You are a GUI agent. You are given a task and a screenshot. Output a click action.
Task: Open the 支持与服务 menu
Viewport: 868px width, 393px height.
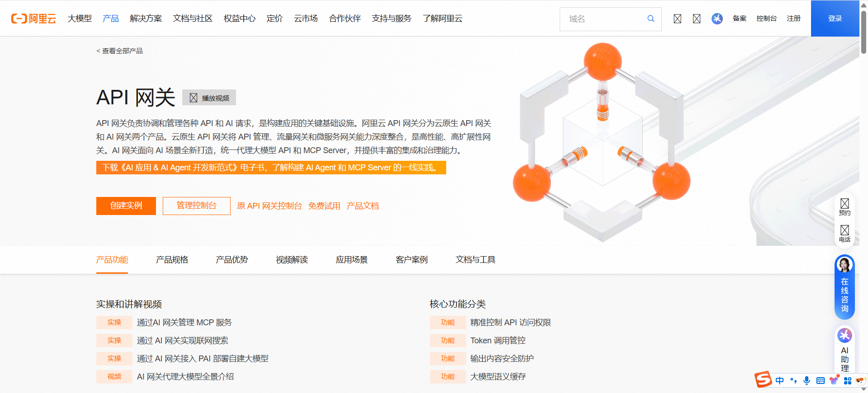point(392,19)
